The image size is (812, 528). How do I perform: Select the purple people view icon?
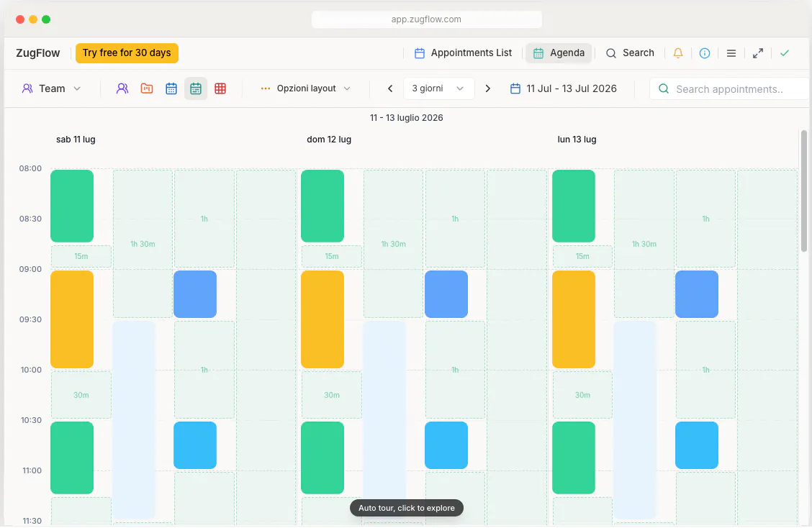coord(122,88)
